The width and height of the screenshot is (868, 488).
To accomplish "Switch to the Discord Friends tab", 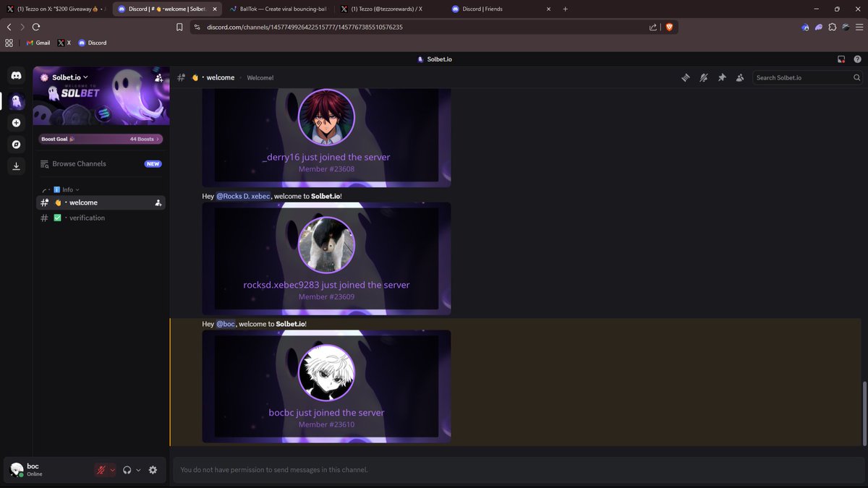I will point(499,9).
